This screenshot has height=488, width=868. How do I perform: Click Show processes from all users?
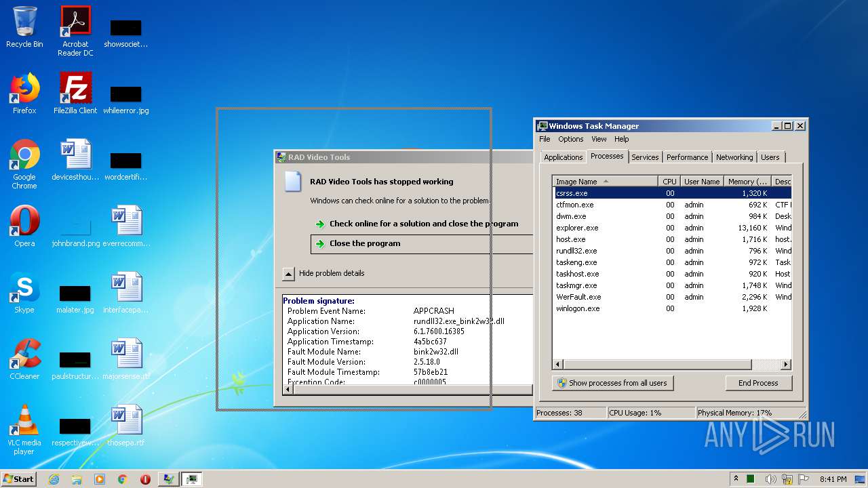(x=612, y=383)
